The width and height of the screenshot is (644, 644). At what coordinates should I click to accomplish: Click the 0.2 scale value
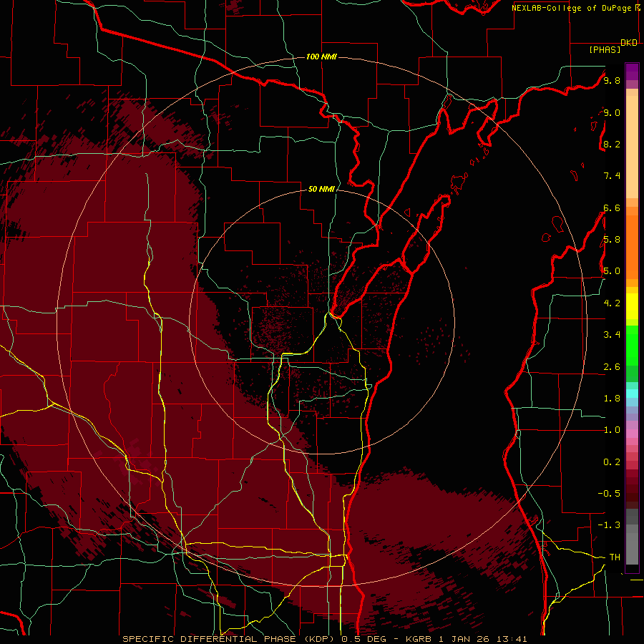(612, 462)
